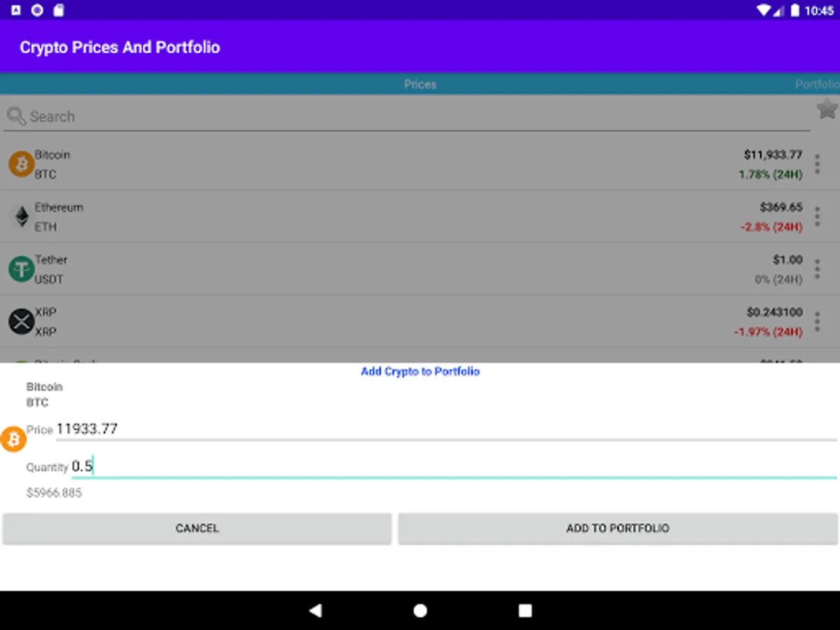The height and width of the screenshot is (630, 840).
Task: Open the Tether row three-dot menu
Action: (x=817, y=269)
